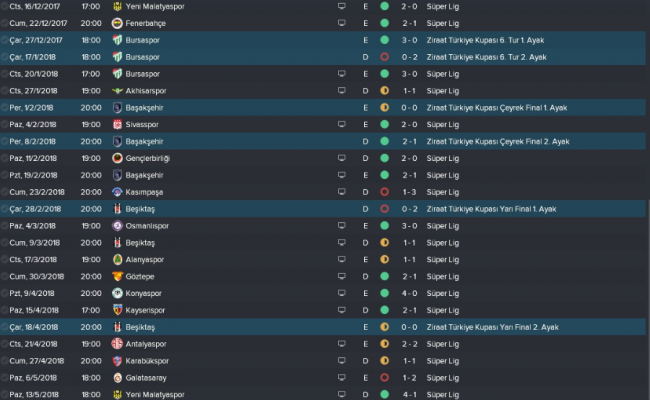Click the Fenerbahçe club crest
Image resolution: width=650 pixels, height=400 pixels.
[118, 22]
